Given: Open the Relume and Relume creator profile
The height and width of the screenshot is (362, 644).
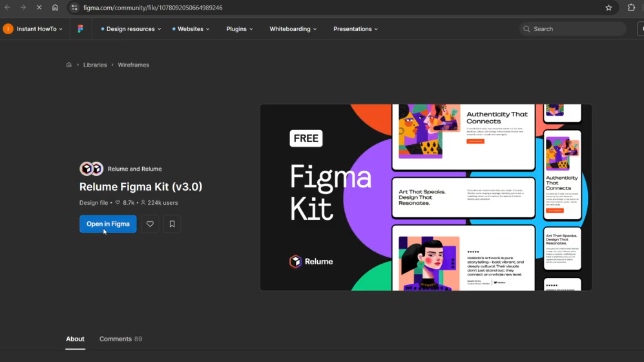Looking at the screenshot, I should (x=135, y=169).
